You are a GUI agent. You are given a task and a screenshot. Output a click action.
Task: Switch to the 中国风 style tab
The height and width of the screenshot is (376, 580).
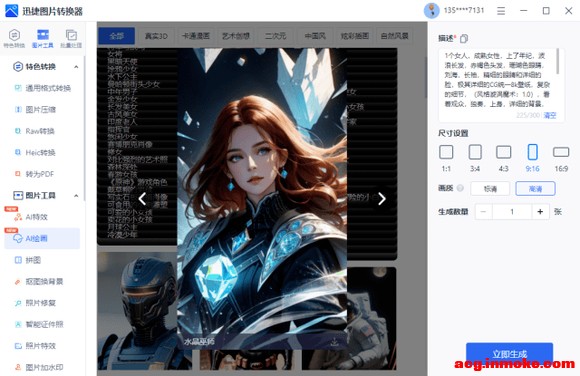(315, 36)
